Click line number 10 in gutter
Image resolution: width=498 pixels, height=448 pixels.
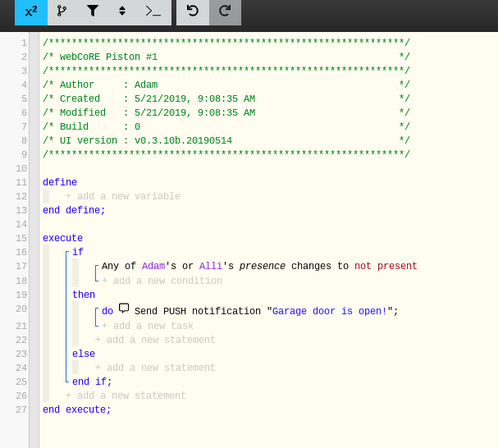21,168
